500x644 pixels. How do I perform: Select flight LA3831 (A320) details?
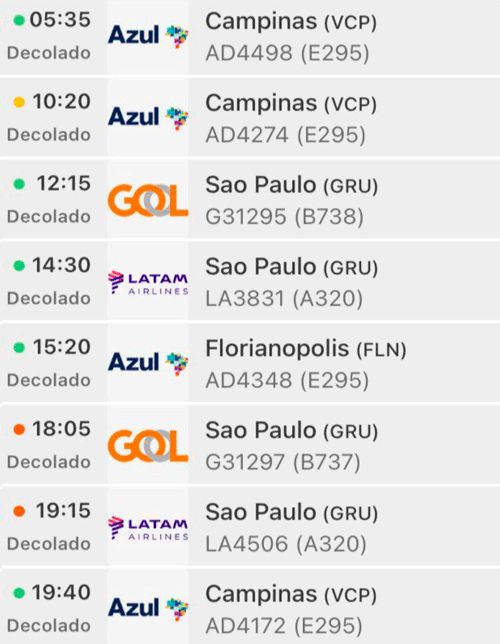[x=250, y=281]
